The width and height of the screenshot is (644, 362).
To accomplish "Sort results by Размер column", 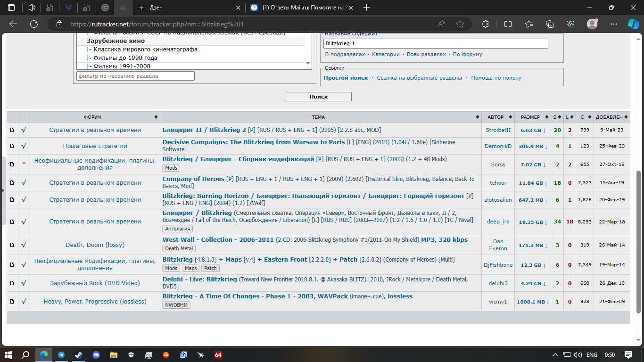I will pyautogui.click(x=533, y=117).
